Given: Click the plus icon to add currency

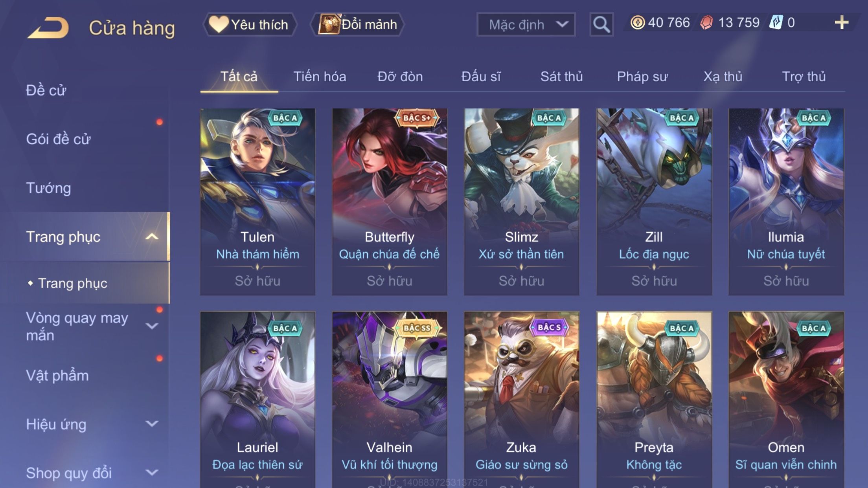Looking at the screenshot, I should pos(841,23).
